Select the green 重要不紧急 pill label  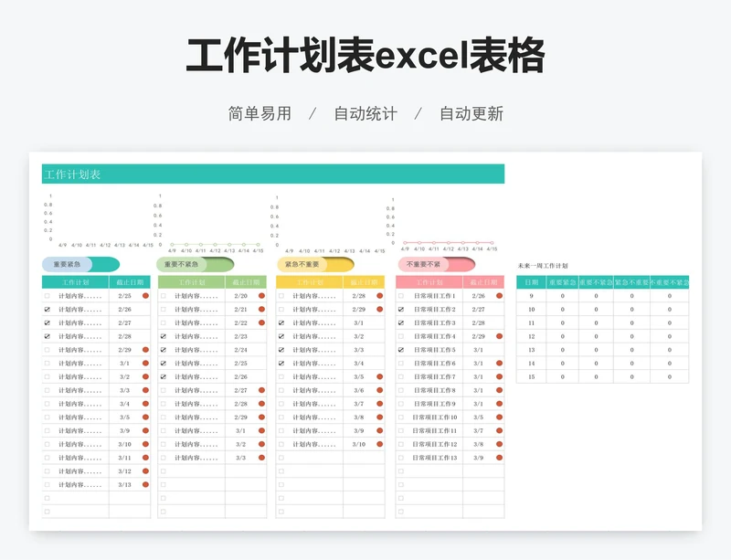click(x=181, y=264)
